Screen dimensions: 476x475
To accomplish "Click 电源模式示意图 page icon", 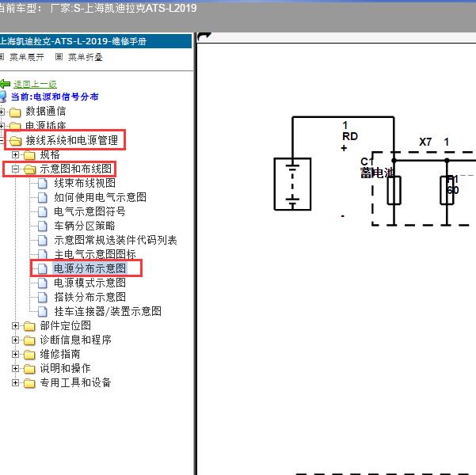I will click(x=43, y=283).
